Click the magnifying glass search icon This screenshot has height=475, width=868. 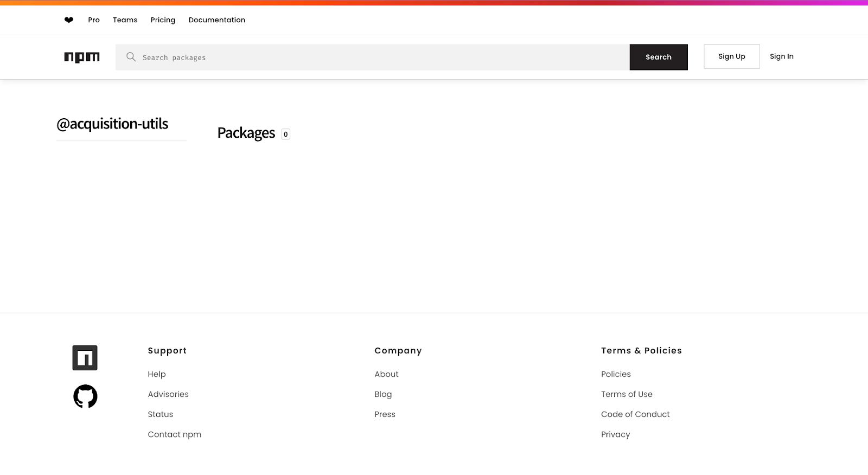pyautogui.click(x=131, y=57)
